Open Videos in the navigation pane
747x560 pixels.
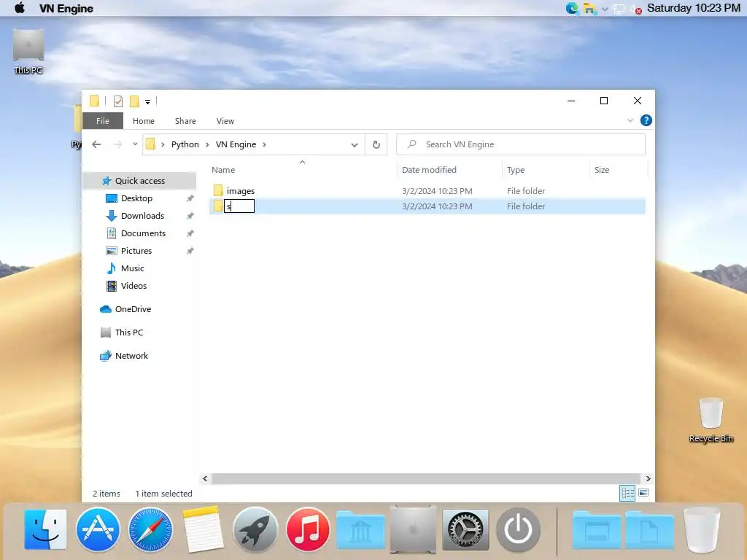[x=133, y=286]
